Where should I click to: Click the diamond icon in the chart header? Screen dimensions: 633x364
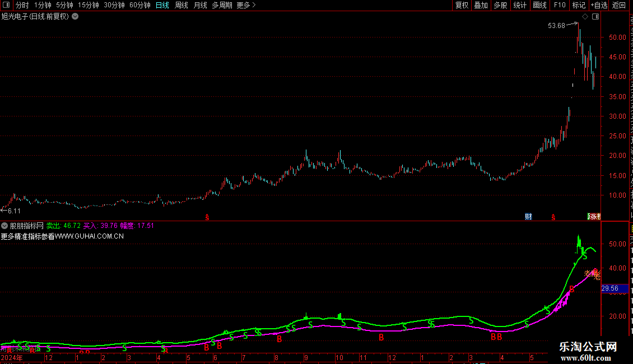click(x=585, y=17)
